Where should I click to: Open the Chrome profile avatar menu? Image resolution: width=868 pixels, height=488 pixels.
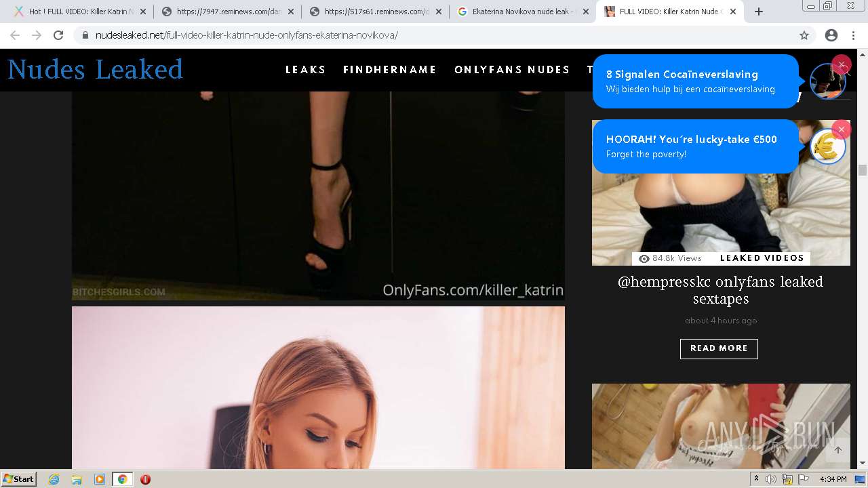[831, 35]
